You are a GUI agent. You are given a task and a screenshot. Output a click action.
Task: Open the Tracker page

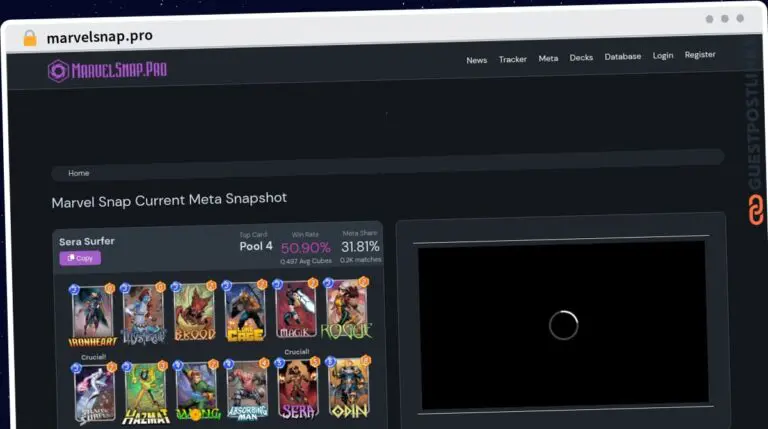pos(513,59)
